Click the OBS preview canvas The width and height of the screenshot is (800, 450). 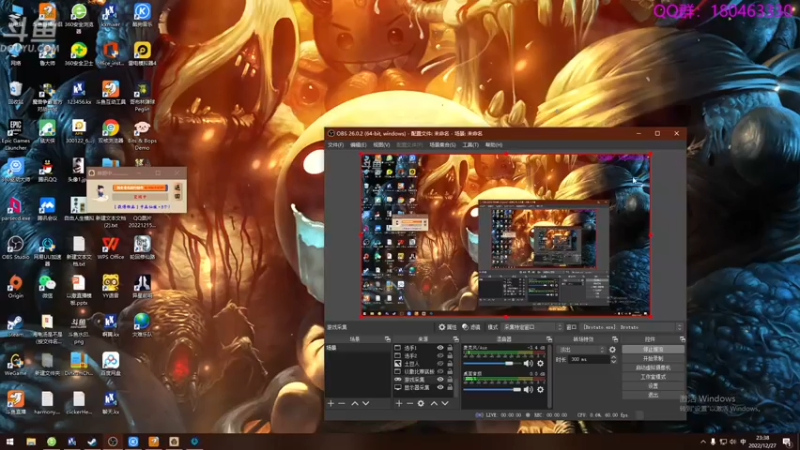pyautogui.click(x=506, y=235)
